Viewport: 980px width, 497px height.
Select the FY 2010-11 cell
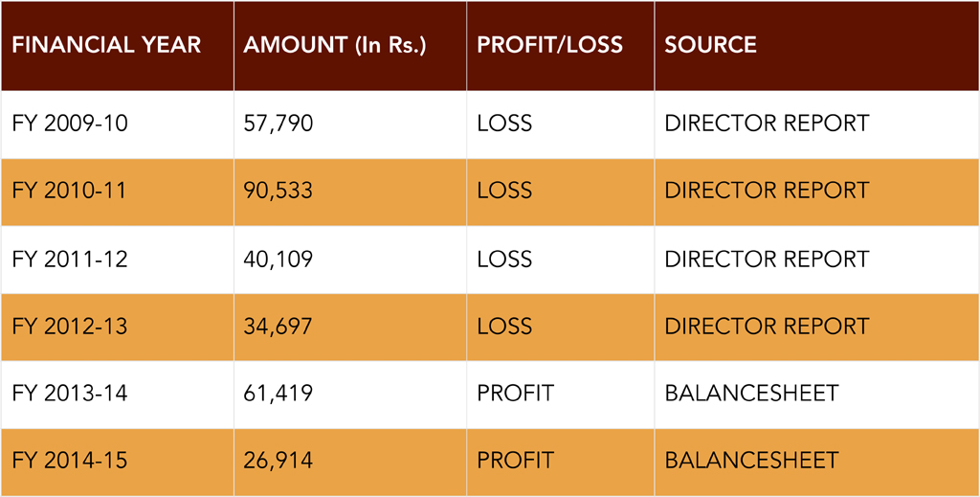pos(70,191)
